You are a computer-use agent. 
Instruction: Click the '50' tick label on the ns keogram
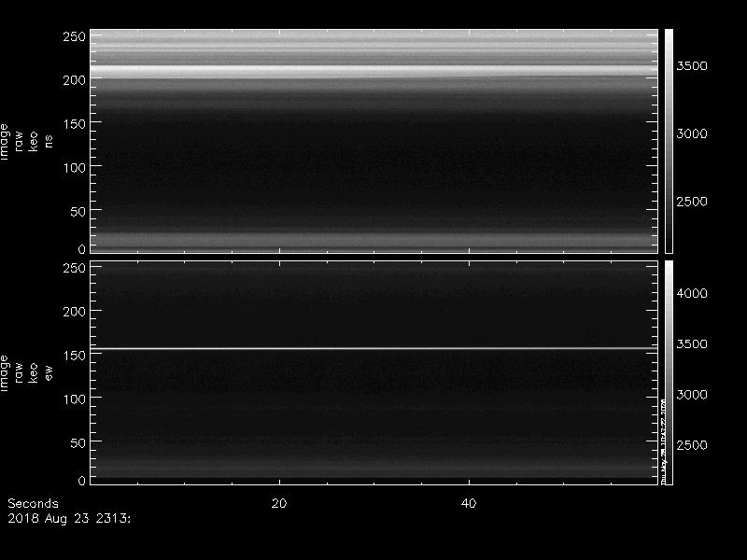click(78, 212)
